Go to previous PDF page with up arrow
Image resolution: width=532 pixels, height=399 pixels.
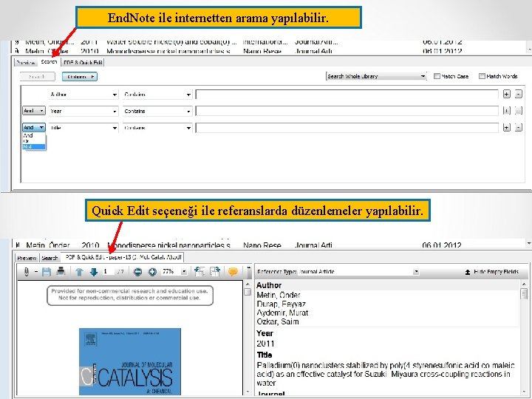pyautogui.click(x=79, y=272)
